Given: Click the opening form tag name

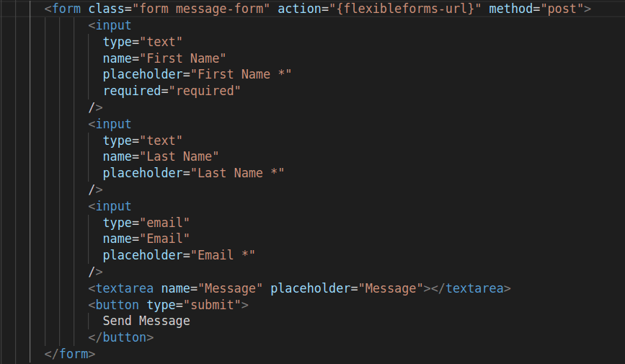Looking at the screenshot, I should (66, 9).
